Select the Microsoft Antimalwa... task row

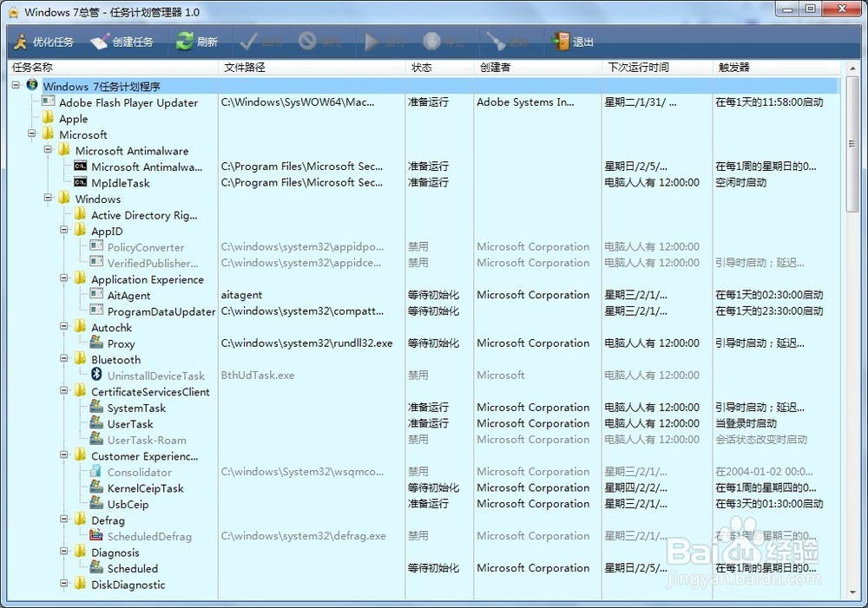147,167
